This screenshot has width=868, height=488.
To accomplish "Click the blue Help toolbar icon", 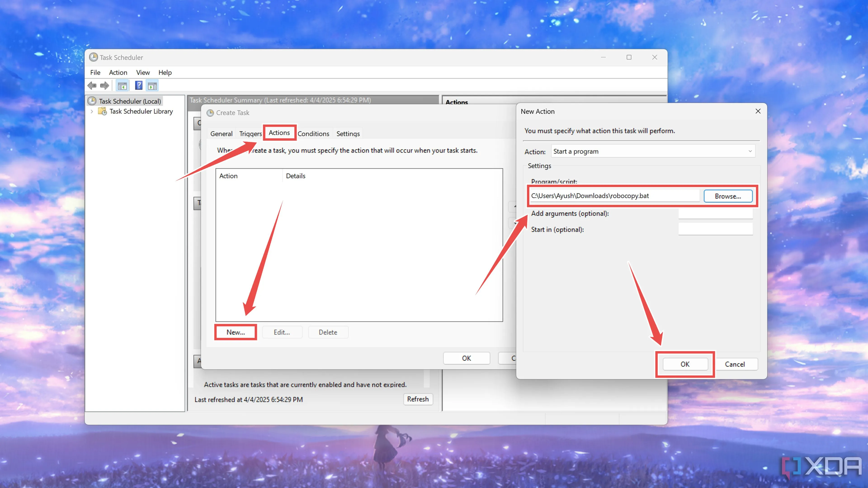I will (x=139, y=86).
